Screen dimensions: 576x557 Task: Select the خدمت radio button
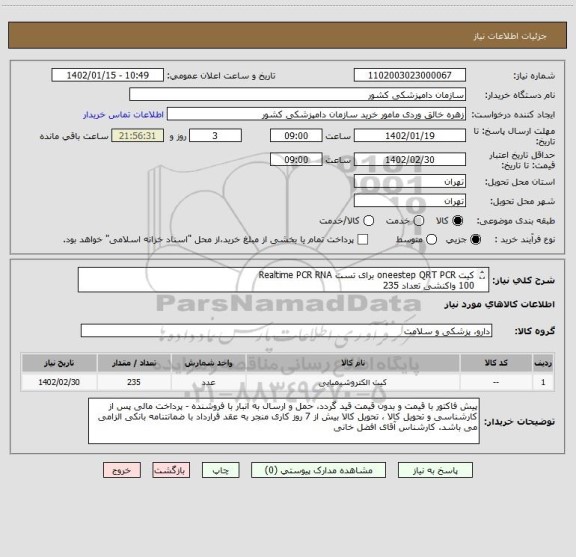point(419,221)
